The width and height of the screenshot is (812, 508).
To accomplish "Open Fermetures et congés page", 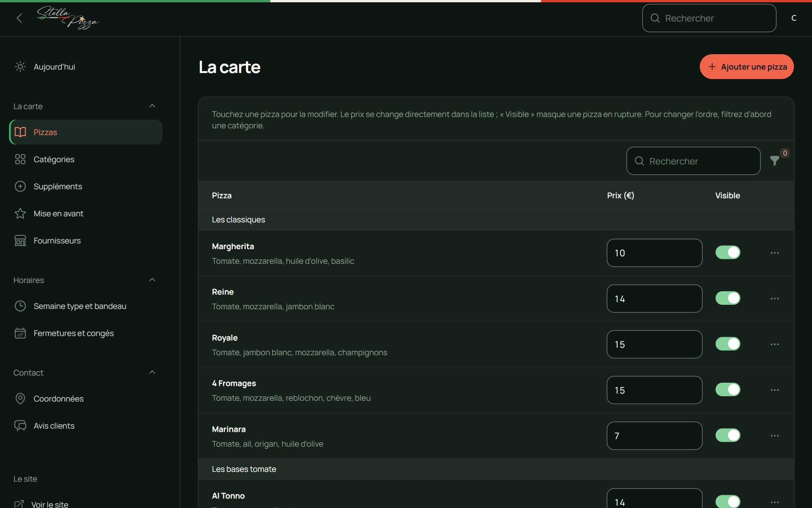I will pyautogui.click(x=86, y=333).
